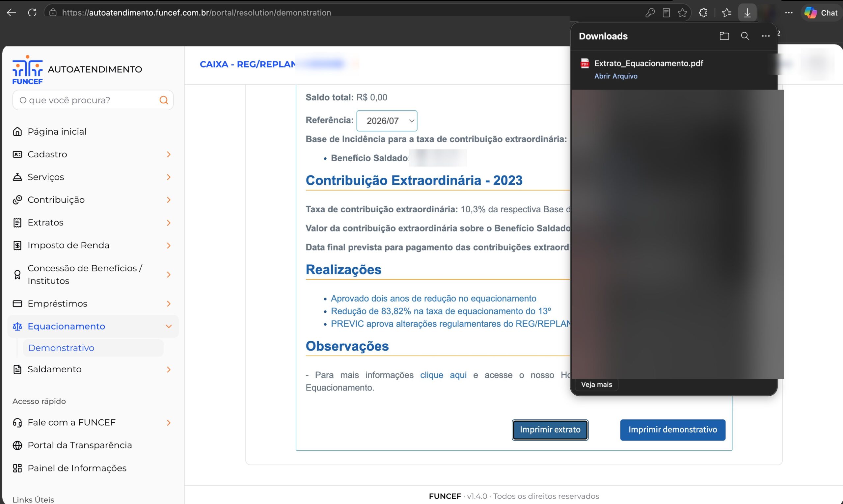Click the Cadastro ID card icon

click(x=17, y=154)
